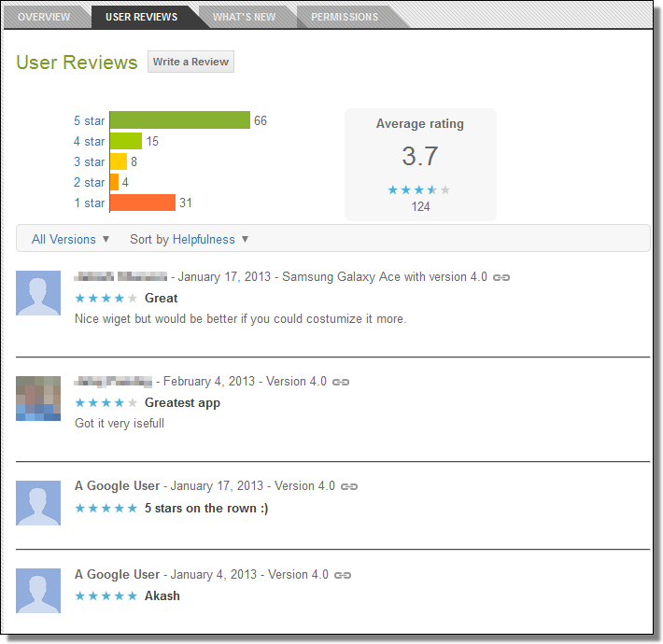Image resolution: width=663 pixels, height=644 pixels.
Task: Switch to the What's New tab
Action: pos(244,17)
